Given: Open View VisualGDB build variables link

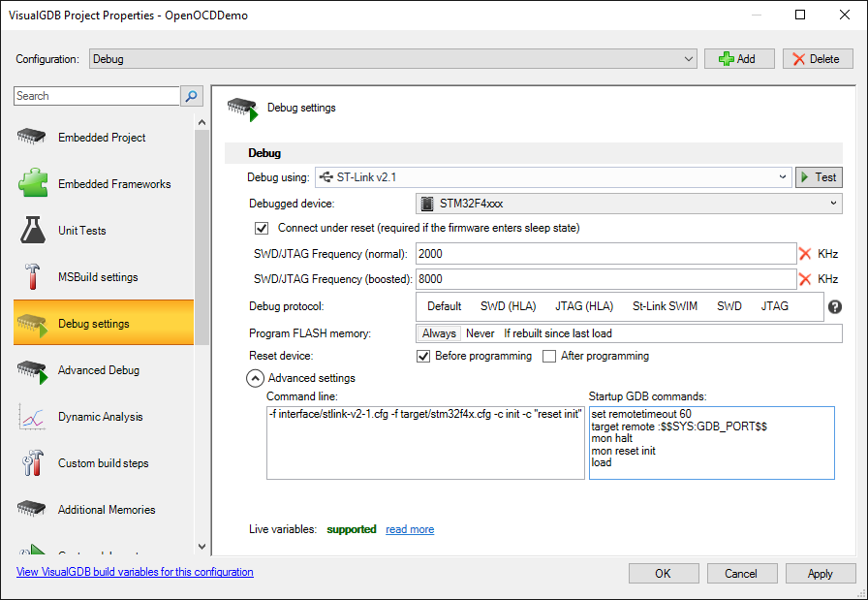Looking at the screenshot, I should (x=135, y=572).
